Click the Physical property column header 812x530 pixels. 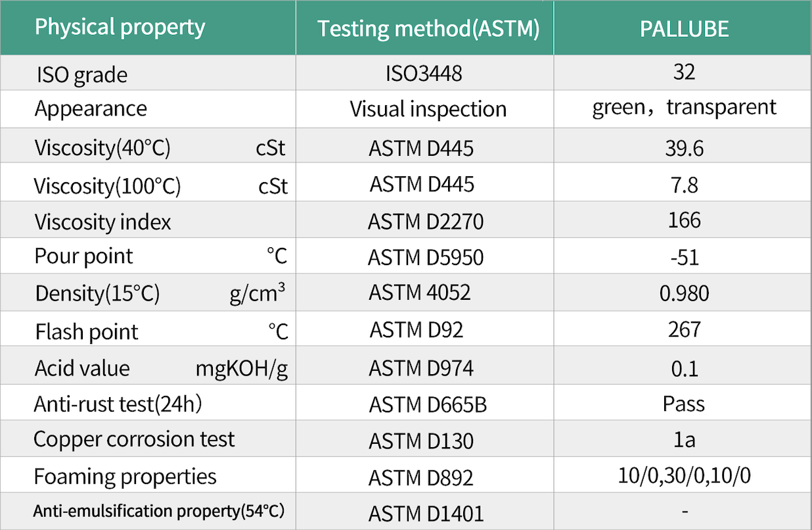(120, 28)
